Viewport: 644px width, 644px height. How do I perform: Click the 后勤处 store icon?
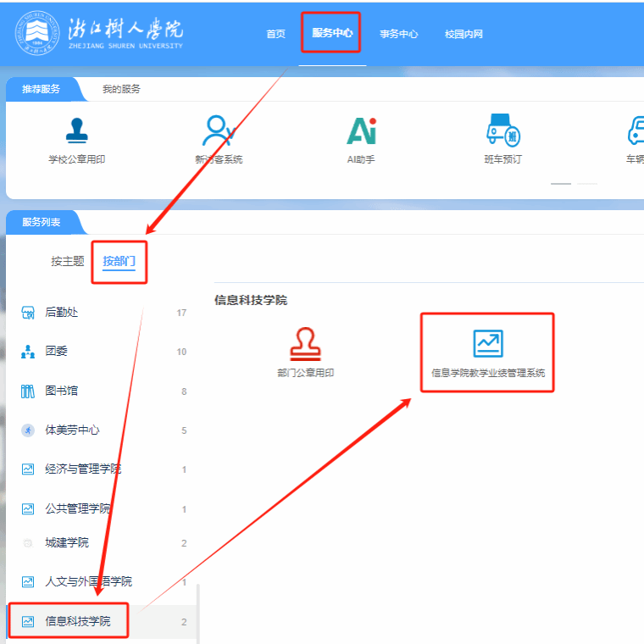pos(28,313)
